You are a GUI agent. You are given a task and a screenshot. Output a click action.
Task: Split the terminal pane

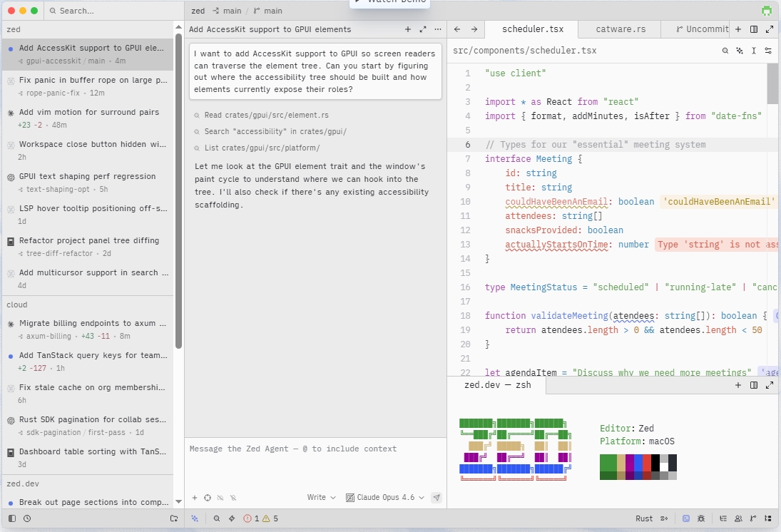pyautogui.click(x=754, y=385)
